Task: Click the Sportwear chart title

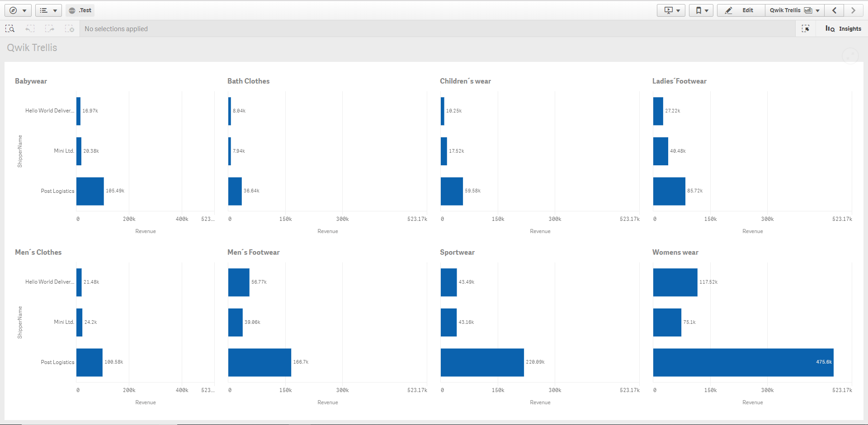Action: (457, 252)
